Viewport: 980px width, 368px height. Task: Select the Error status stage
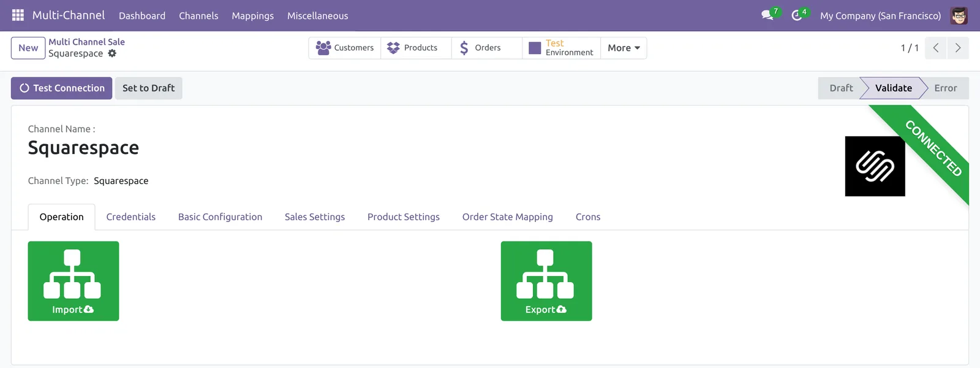tap(945, 88)
